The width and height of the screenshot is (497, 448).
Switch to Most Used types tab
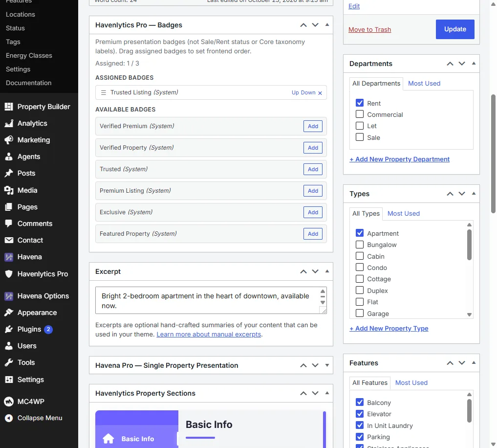click(404, 214)
